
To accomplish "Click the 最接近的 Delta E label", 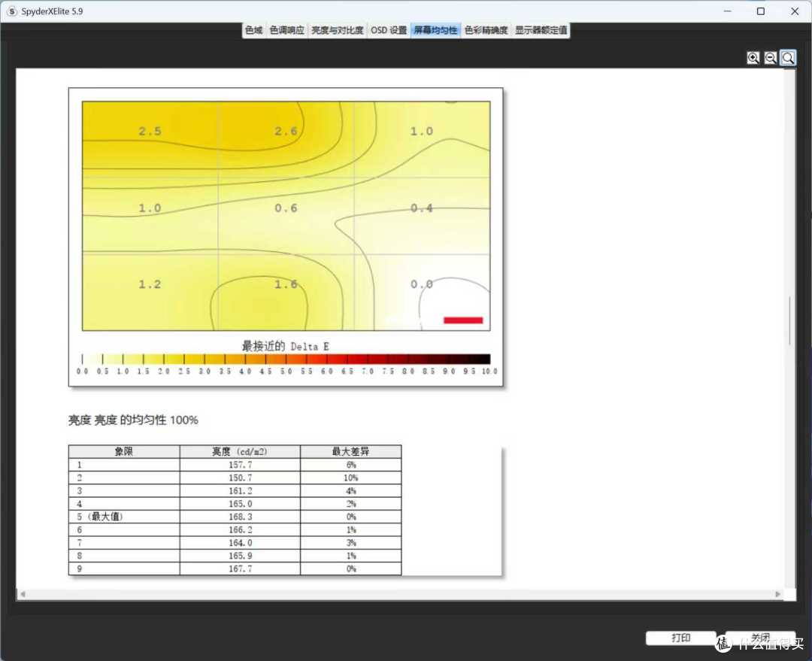I will (x=286, y=346).
